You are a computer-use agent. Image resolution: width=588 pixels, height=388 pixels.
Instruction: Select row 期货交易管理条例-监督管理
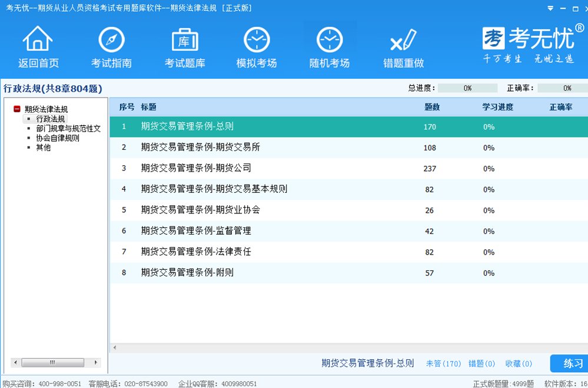tap(349, 231)
